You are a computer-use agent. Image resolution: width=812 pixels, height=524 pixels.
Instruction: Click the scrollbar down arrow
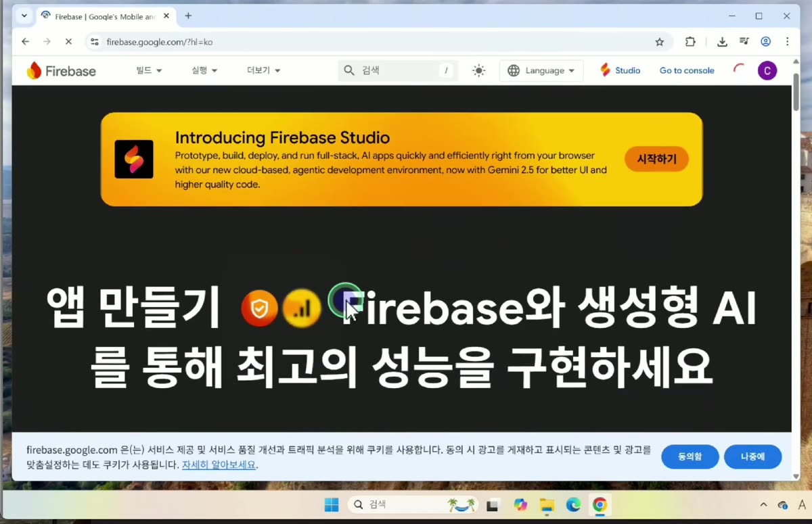[796, 476]
